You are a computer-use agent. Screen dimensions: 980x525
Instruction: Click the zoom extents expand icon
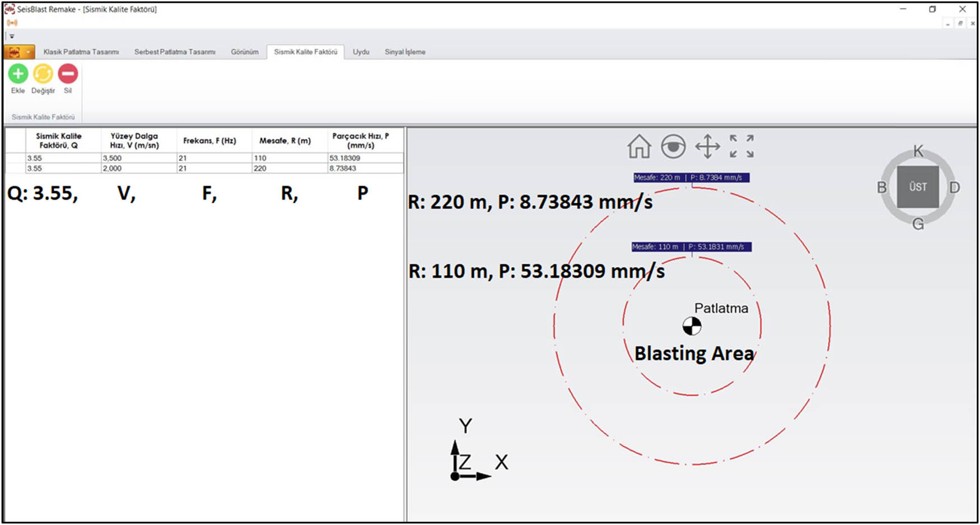741,146
